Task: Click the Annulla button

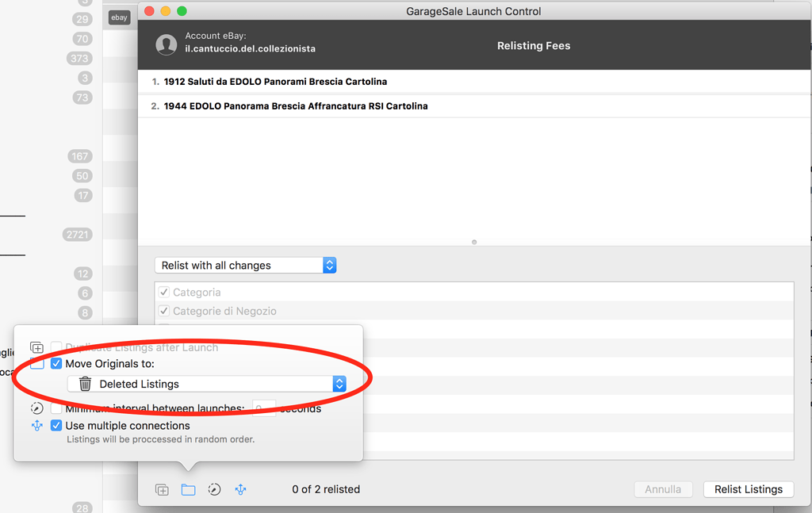Action: tap(663, 489)
